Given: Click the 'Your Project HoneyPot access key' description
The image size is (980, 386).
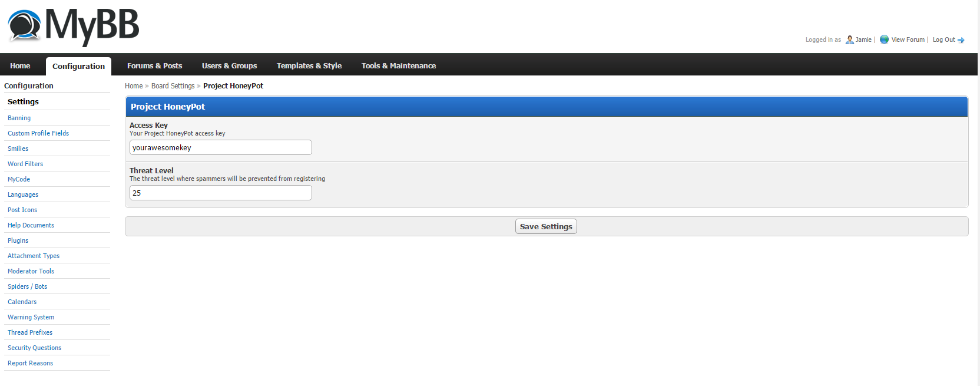Looking at the screenshot, I should tap(177, 133).
